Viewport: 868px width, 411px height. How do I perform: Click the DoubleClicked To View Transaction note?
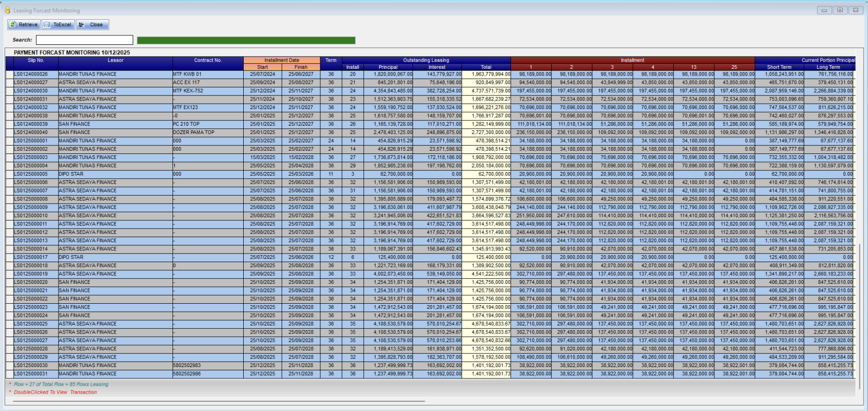(x=55, y=392)
